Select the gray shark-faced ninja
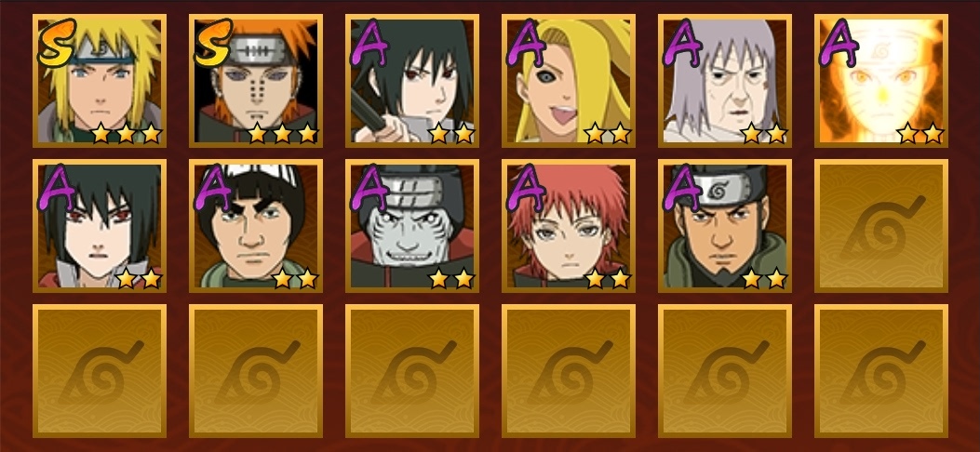Screen dimensions: 980x452 (412, 226)
